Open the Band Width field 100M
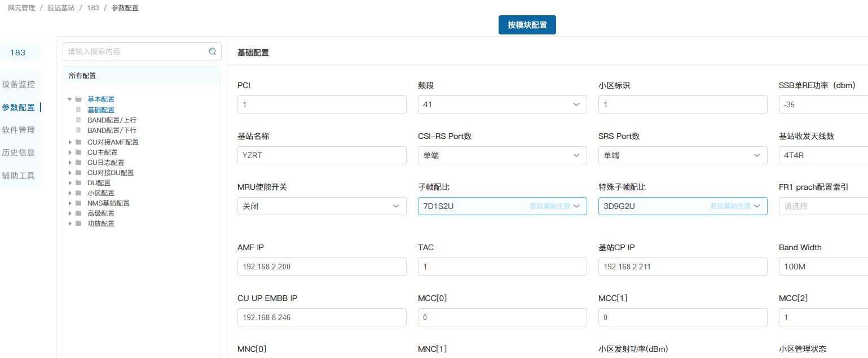 click(x=823, y=267)
